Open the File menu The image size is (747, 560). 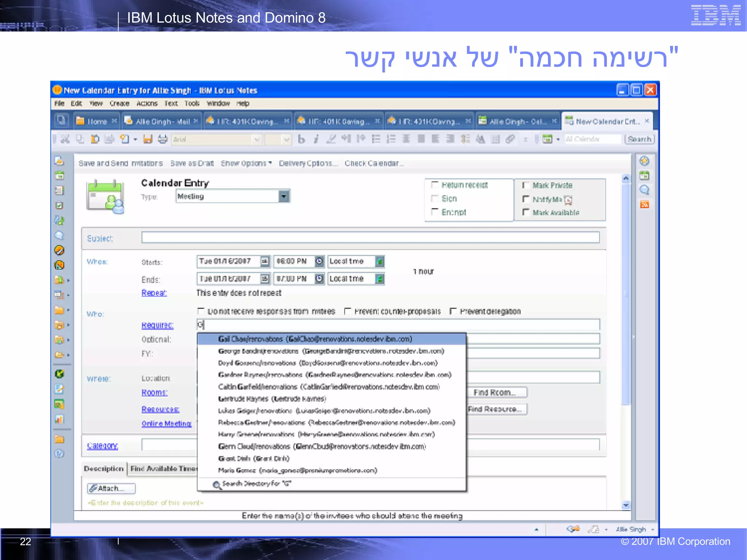pyautogui.click(x=59, y=103)
